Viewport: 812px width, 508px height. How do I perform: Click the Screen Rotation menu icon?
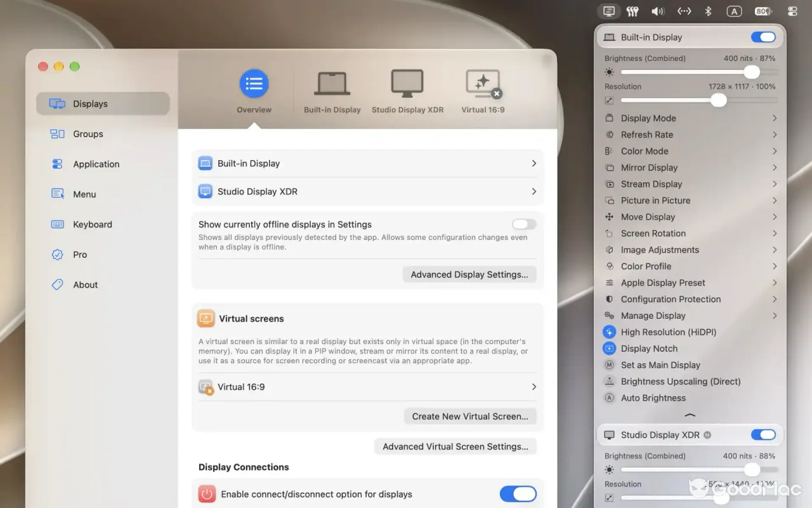click(x=610, y=234)
